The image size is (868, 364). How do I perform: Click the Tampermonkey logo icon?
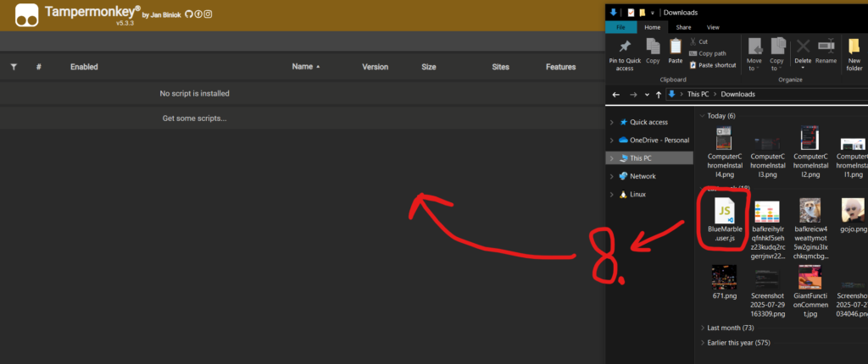pos(29,14)
